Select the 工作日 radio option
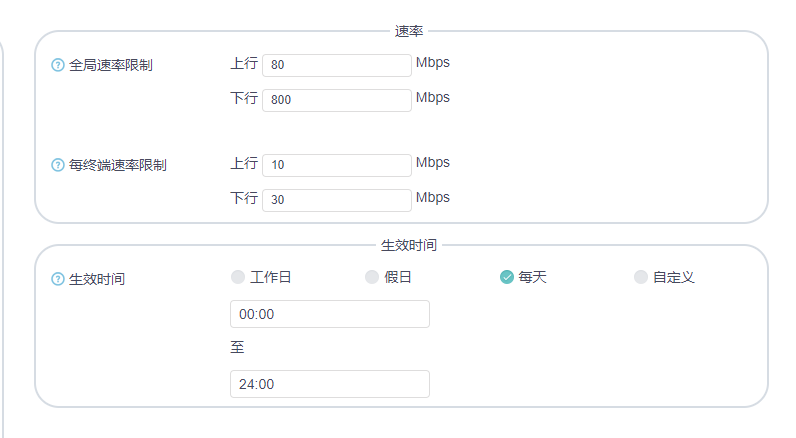 238,277
